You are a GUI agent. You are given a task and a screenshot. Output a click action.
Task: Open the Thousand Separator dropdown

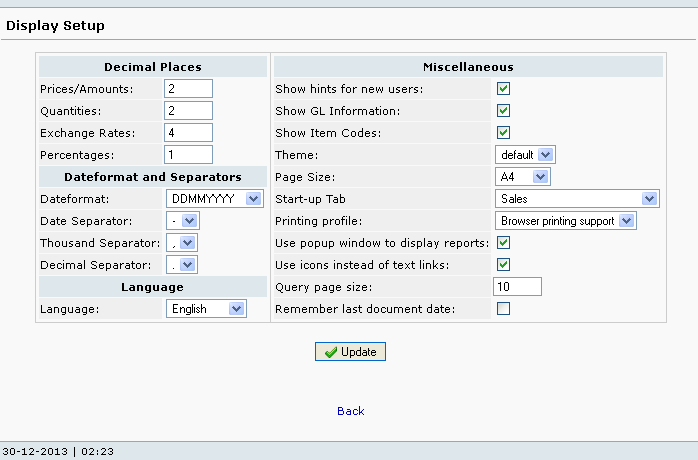click(x=182, y=243)
